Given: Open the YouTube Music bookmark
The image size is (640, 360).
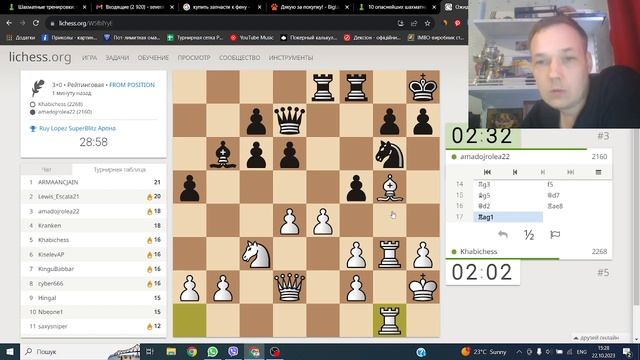Looking at the screenshot, I should (252, 38).
